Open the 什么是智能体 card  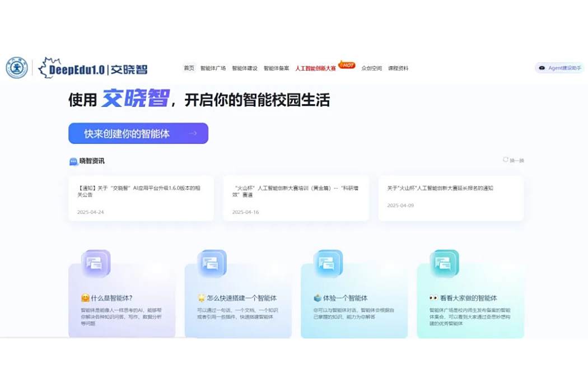(122, 301)
